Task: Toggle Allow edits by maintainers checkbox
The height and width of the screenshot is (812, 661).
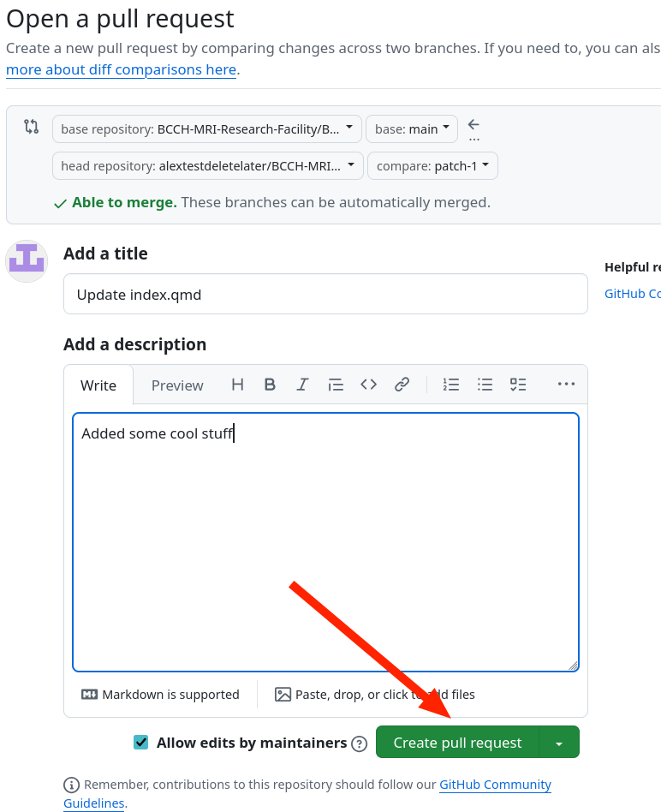Action: pos(141,743)
